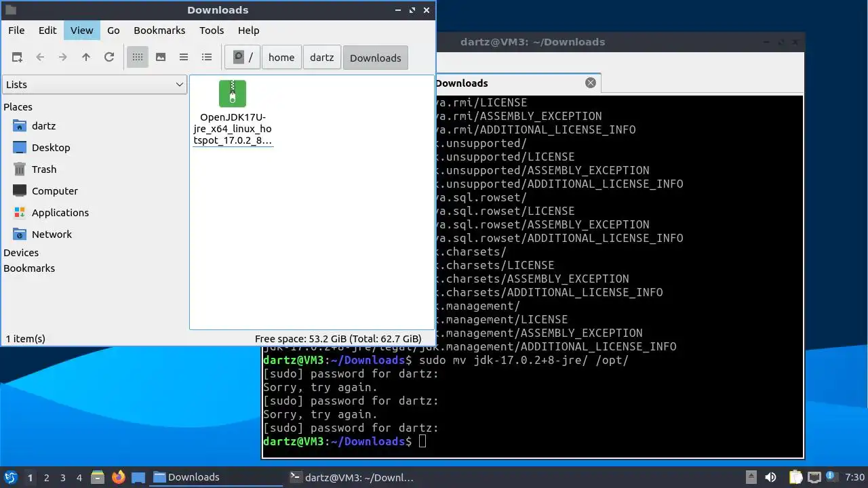The image size is (868, 488).
Task: Open a new tab in file manager toolbar
Action: [x=17, y=58]
